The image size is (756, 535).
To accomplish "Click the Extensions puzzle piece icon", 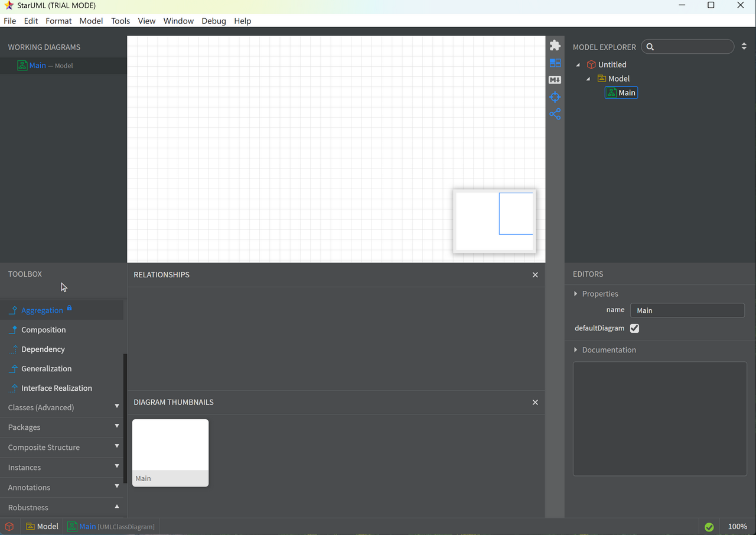I will tap(555, 46).
